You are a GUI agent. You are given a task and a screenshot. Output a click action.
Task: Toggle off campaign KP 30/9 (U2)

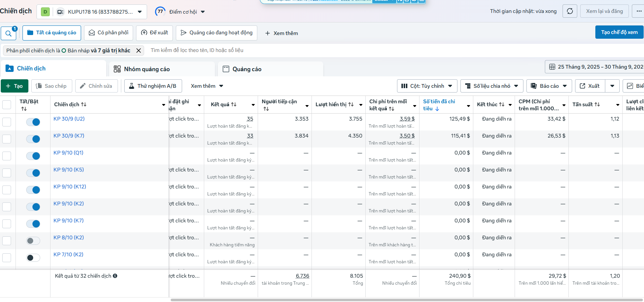coord(33,122)
